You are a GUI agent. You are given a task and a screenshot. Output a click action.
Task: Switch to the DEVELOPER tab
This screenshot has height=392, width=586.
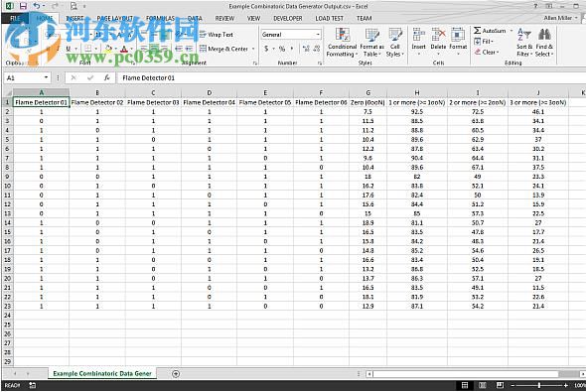click(288, 18)
